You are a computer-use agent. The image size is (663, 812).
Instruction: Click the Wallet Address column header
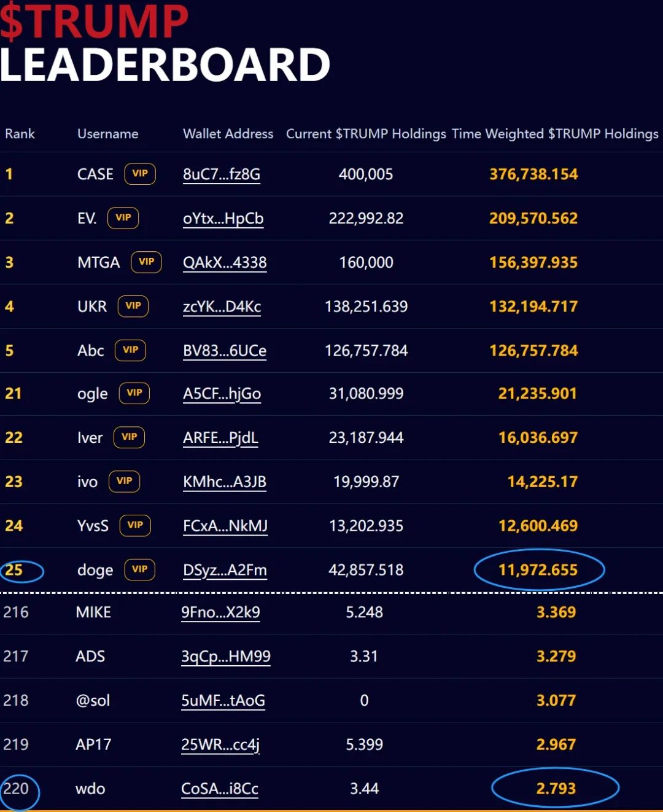(228, 134)
